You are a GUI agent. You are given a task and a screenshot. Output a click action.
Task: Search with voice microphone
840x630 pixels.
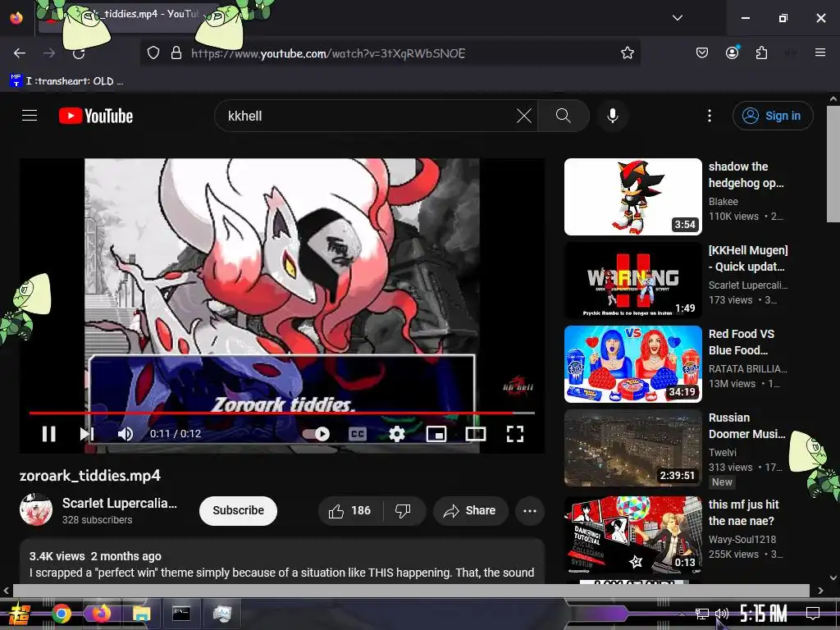pyautogui.click(x=612, y=116)
